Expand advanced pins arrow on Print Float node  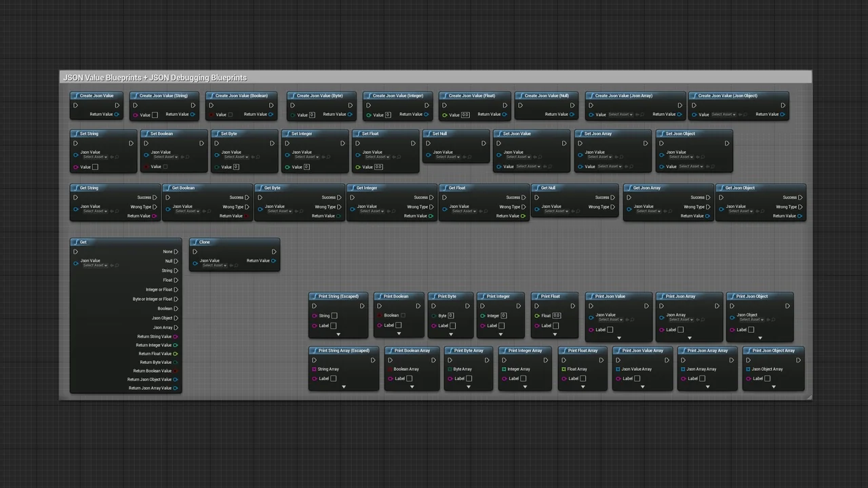(555, 334)
